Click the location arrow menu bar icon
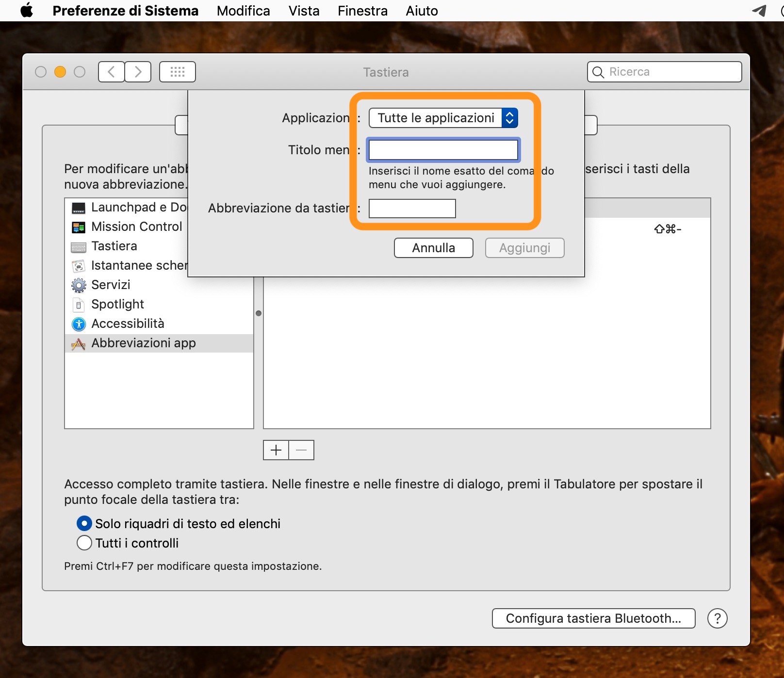Screen dimensions: 784x678 pos(759,10)
